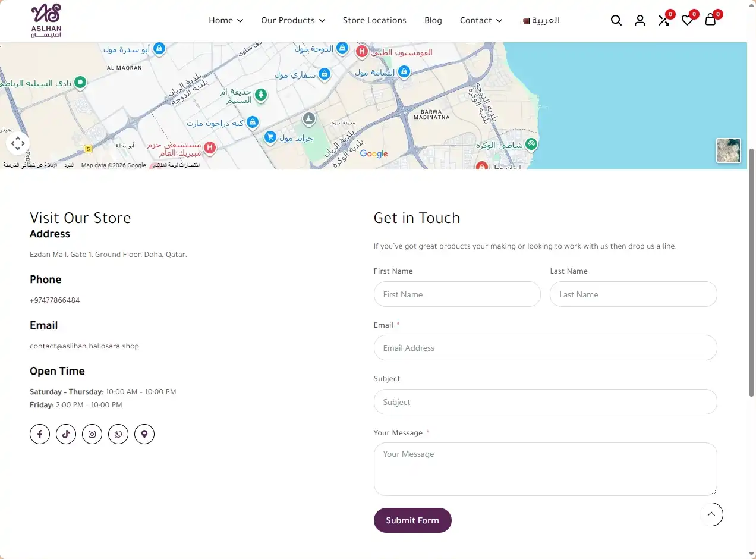Expand the Home menu
756x559 pixels.
coord(226,20)
